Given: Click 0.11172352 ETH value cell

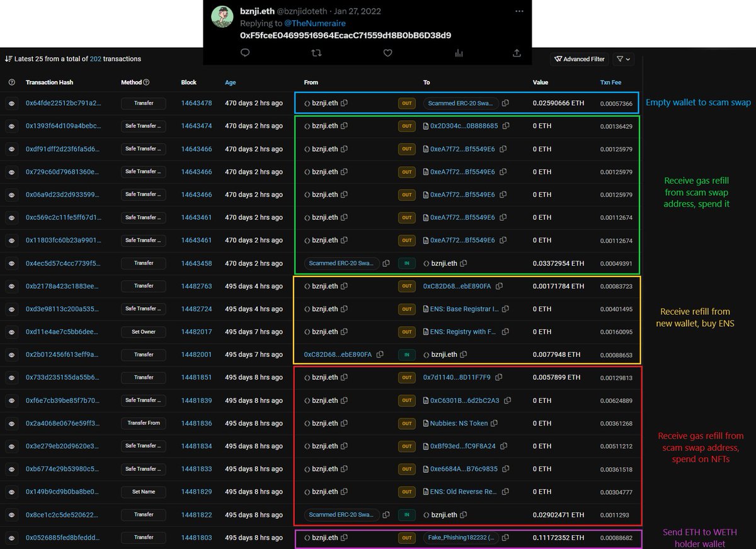Looking at the screenshot, I should [558, 537].
